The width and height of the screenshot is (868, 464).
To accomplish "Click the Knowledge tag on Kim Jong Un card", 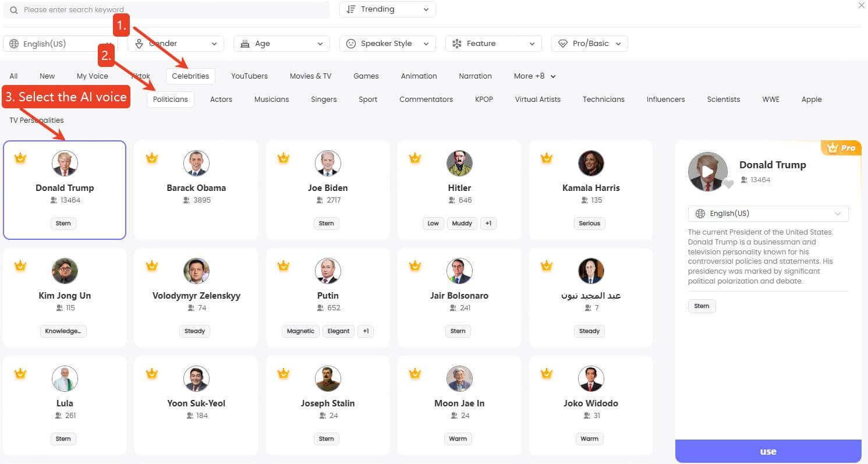I will (x=63, y=331).
